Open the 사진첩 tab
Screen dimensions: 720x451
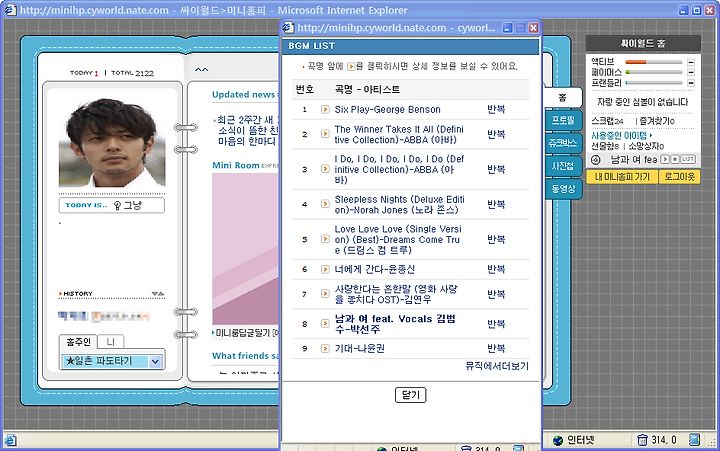click(563, 166)
